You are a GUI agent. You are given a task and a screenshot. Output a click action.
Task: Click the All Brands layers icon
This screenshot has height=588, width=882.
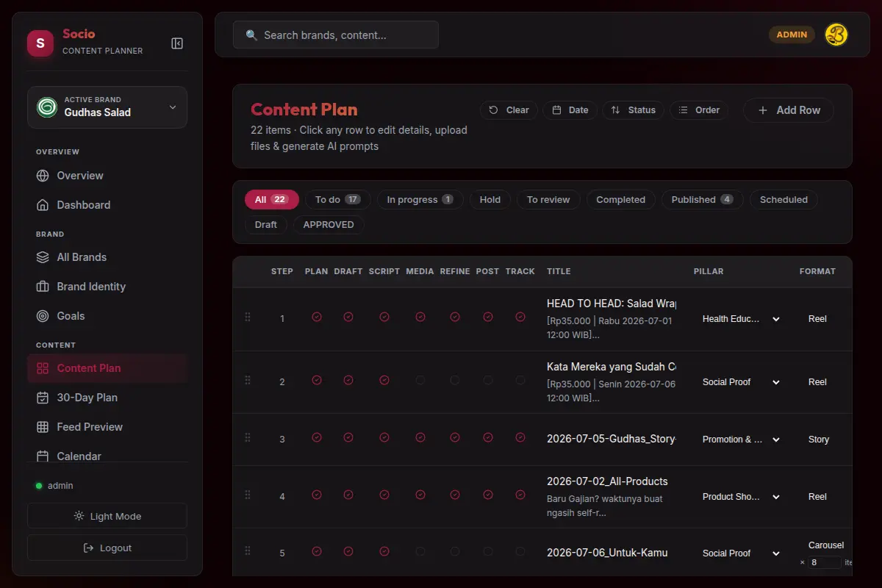click(43, 257)
